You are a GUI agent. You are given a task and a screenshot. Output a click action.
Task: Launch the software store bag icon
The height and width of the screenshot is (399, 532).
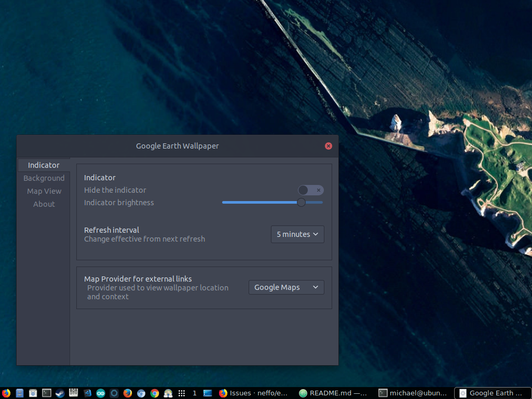point(33,393)
